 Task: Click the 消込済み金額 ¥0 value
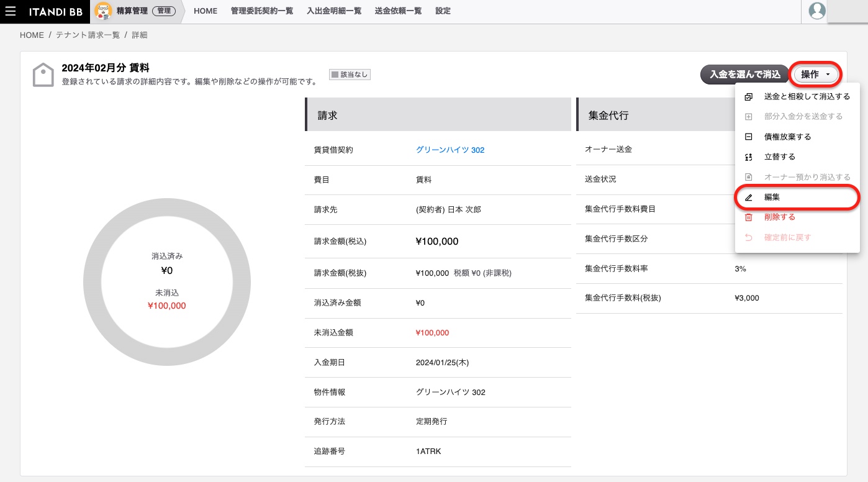point(420,303)
